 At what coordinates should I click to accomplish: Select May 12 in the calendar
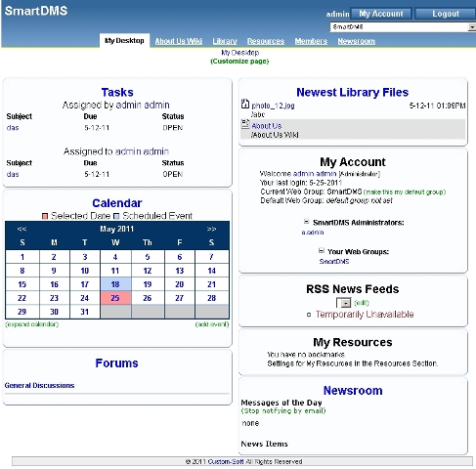coord(148,271)
